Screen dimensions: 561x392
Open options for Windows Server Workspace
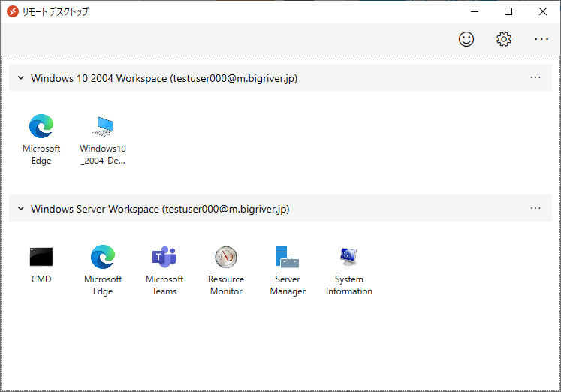click(535, 208)
